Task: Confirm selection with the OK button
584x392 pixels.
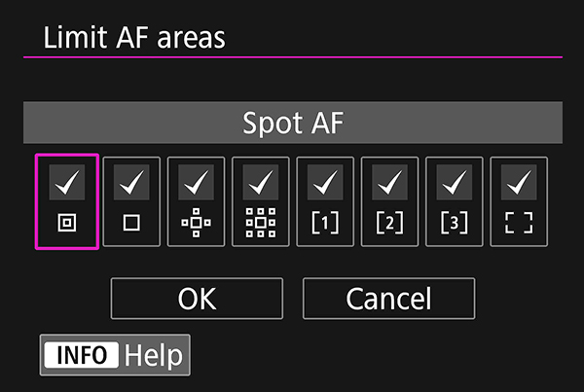Action: click(197, 299)
